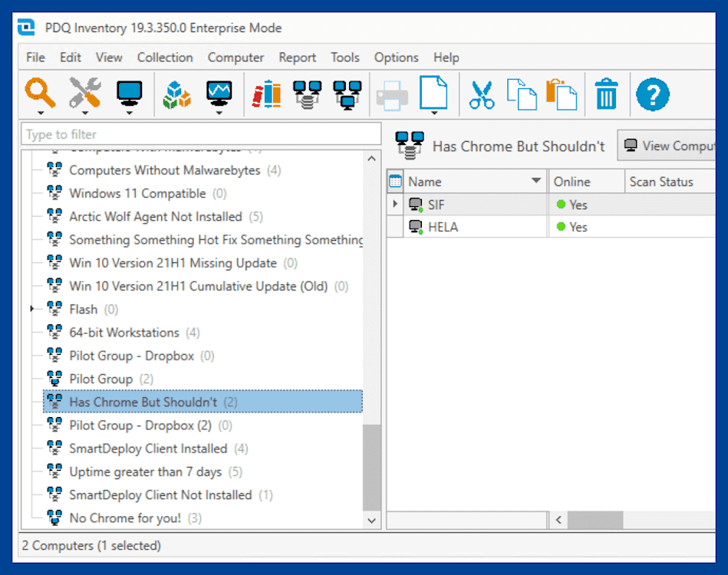Click the grayed-out Print icon
This screenshot has height=575, width=728.
392,96
